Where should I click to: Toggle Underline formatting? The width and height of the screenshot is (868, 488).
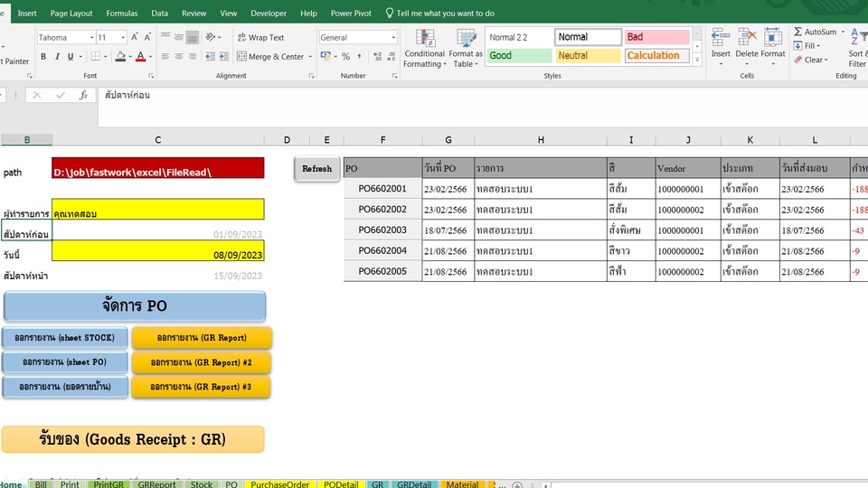(71, 56)
